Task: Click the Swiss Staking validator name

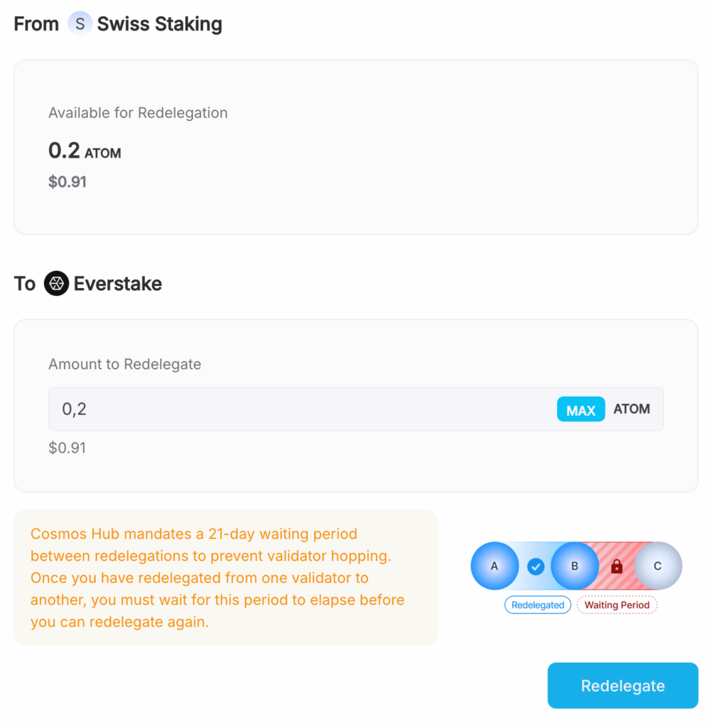Action: (x=159, y=24)
